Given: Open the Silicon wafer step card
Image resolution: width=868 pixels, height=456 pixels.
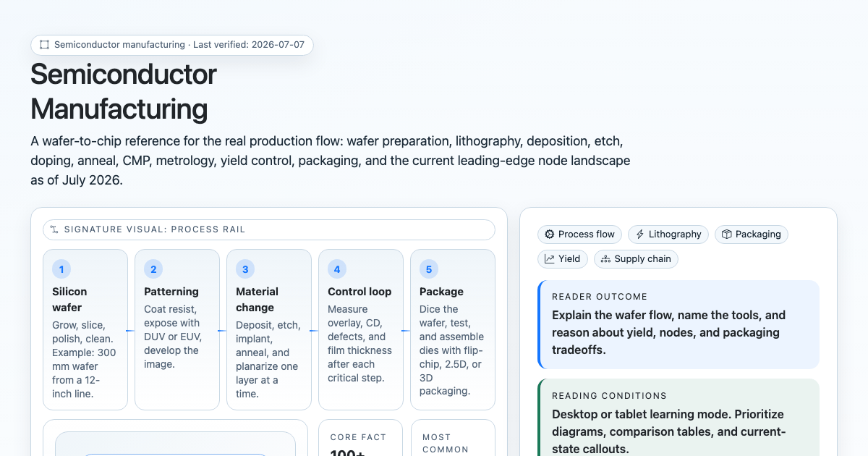Looking at the screenshot, I should 85,330.
